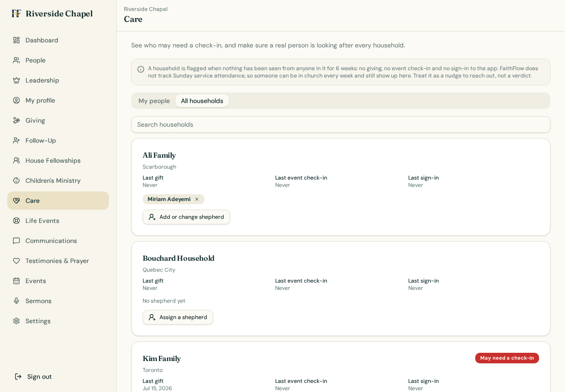Click the Sign out arrow icon
Viewport: 565px width, 392px height.
tap(18, 377)
